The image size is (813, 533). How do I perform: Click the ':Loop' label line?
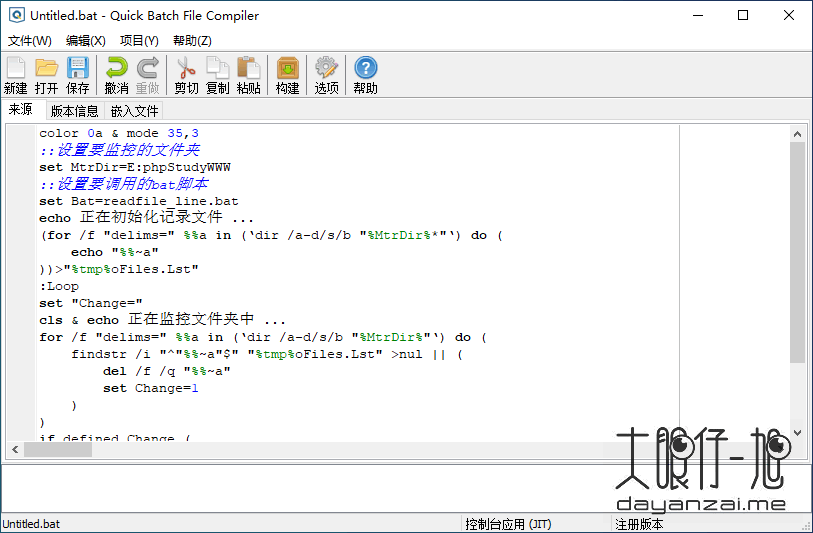point(59,286)
